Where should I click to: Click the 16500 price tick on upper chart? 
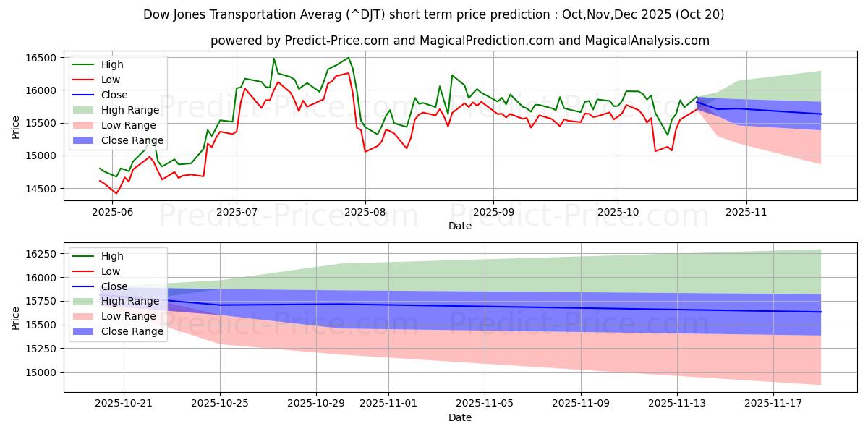pos(43,58)
